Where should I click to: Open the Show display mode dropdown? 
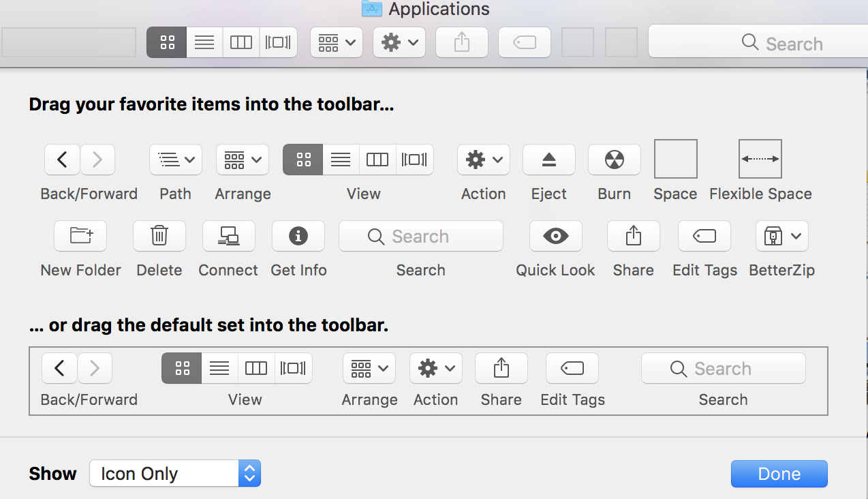point(175,473)
